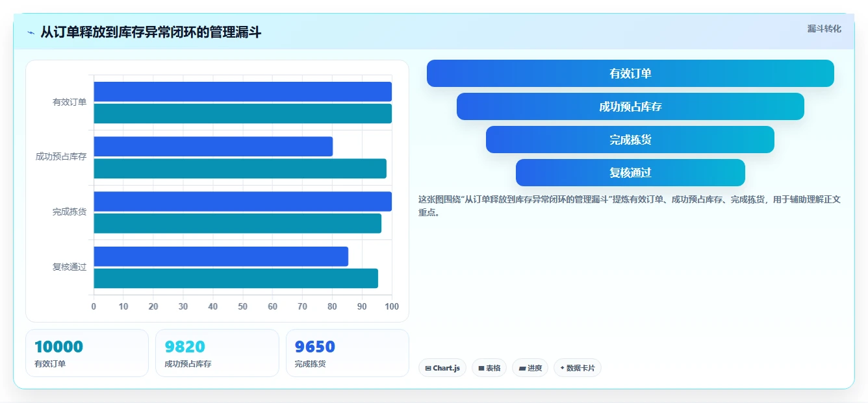Click the blue bar for 成功预占库存
This screenshot has width=868, height=403.
click(213, 147)
